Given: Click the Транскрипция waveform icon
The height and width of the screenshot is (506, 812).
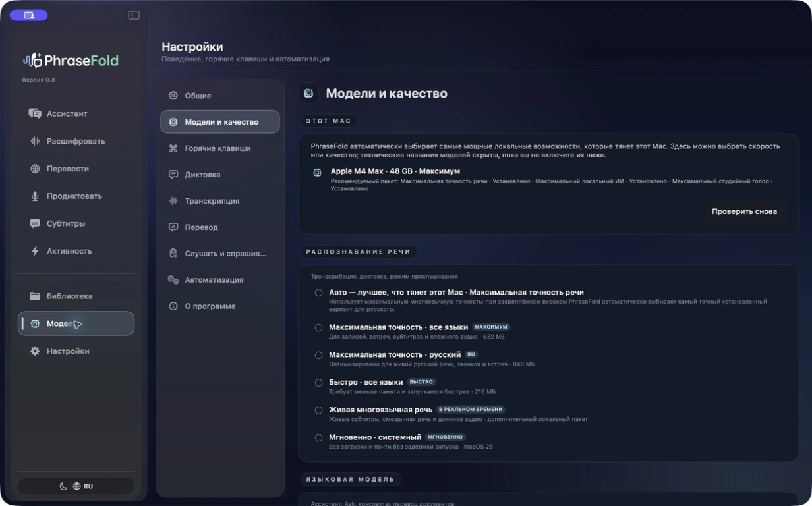Looking at the screenshot, I should 173,201.
